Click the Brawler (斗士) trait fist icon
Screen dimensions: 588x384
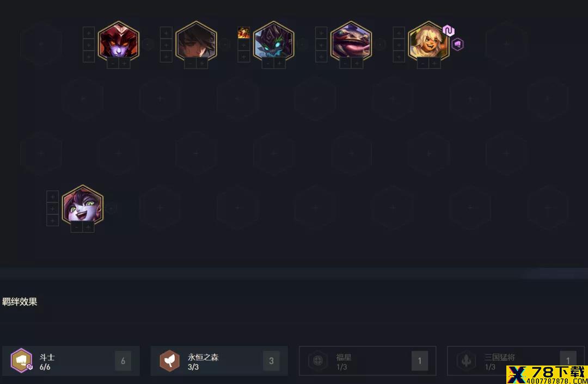coord(21,361)
